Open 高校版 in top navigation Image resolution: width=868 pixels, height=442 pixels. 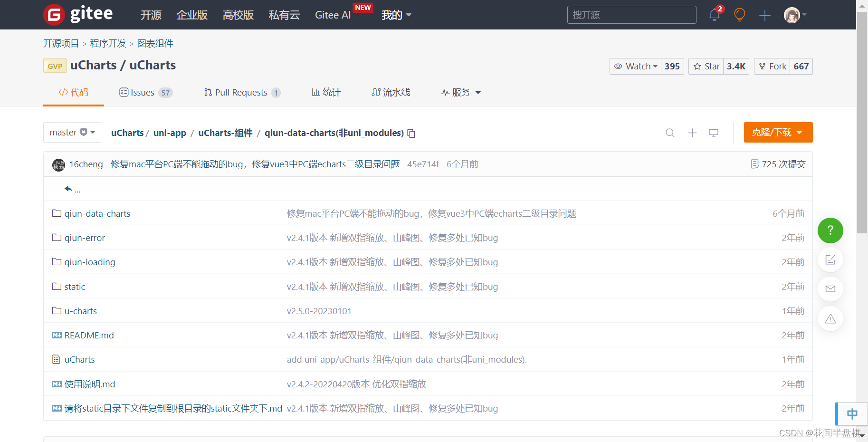[238, 15]
